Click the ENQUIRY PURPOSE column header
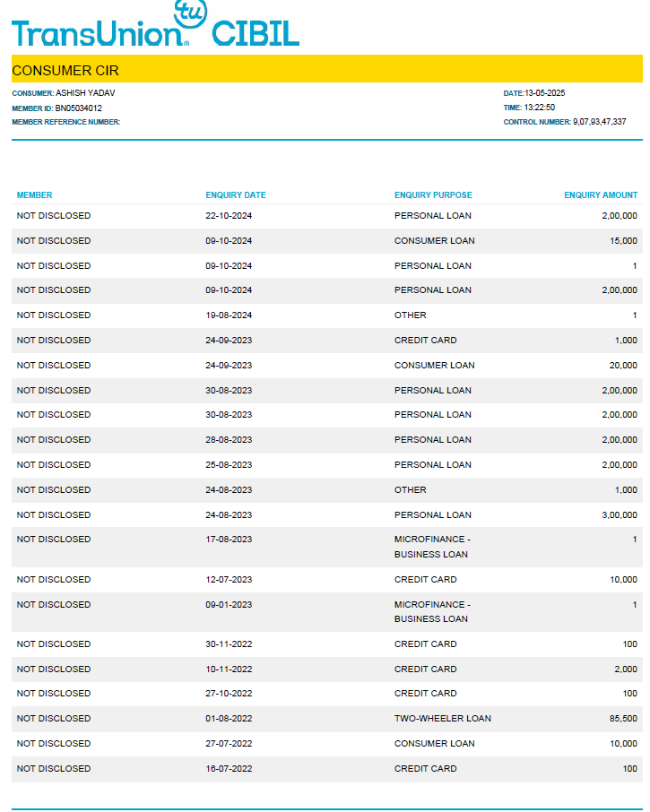 433,195
